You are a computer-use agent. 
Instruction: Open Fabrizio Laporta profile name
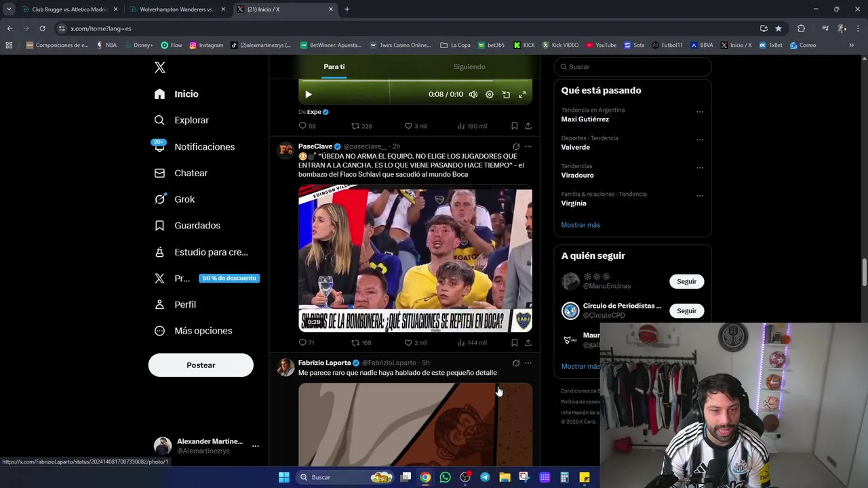[324, 363]
